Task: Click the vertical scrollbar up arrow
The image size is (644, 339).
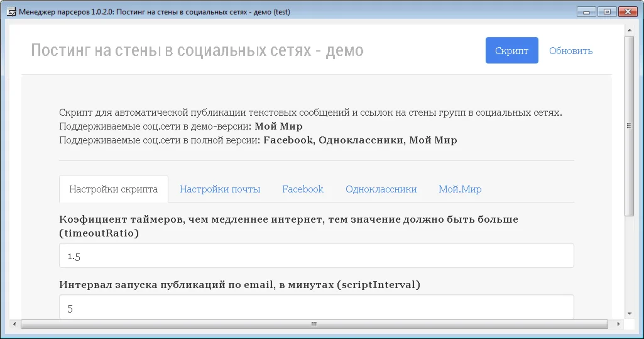Action: tap(629, 30)
